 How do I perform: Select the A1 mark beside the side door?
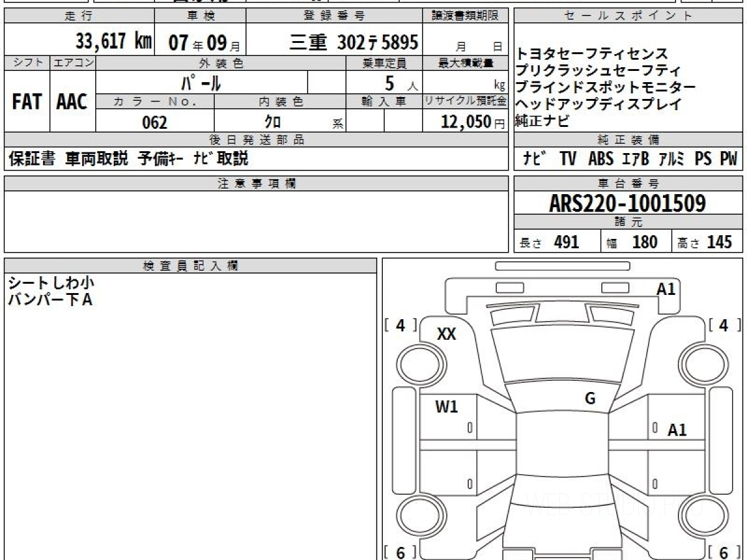[677, 430]
